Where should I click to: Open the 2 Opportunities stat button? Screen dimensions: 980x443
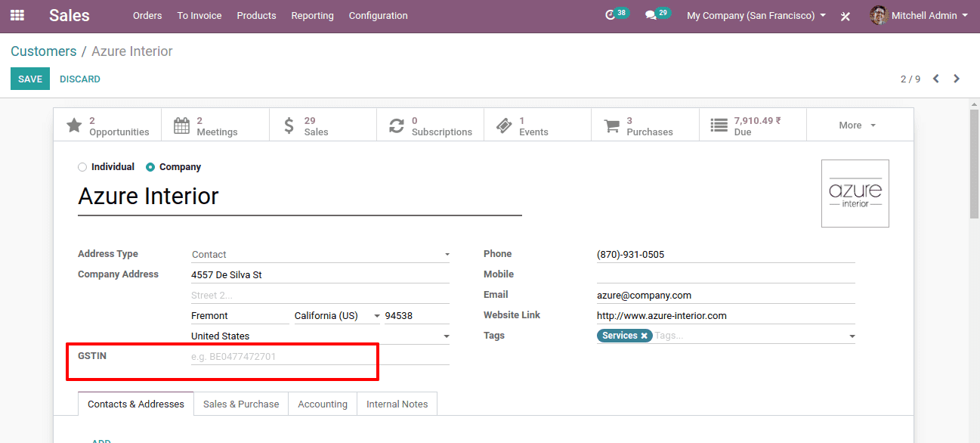click(x=107, y=125)
